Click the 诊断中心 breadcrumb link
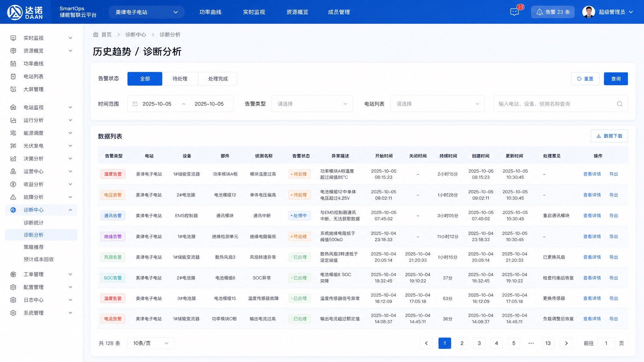The height and width of the screenshot is (362, 644). click(x=136, y=35)
